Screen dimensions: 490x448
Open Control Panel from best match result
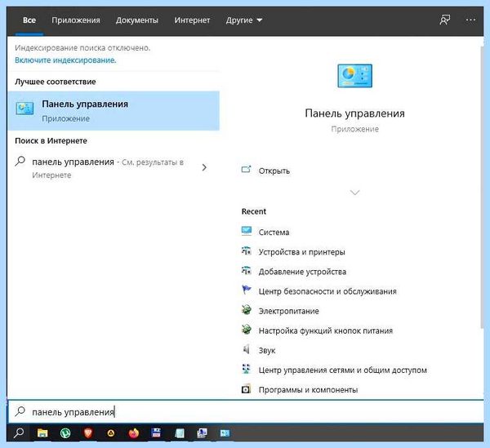tap(114, 111)
